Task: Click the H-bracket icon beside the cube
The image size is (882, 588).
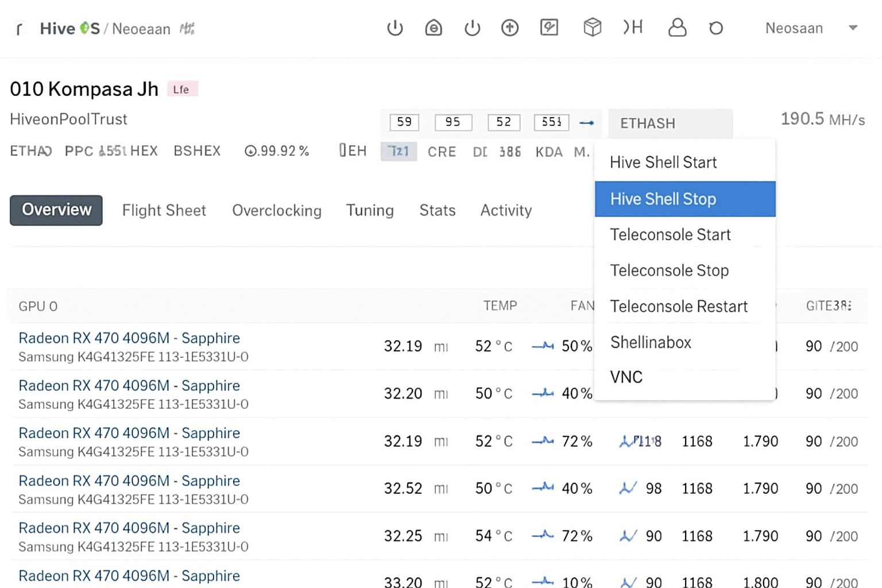Action: (633, 27)
